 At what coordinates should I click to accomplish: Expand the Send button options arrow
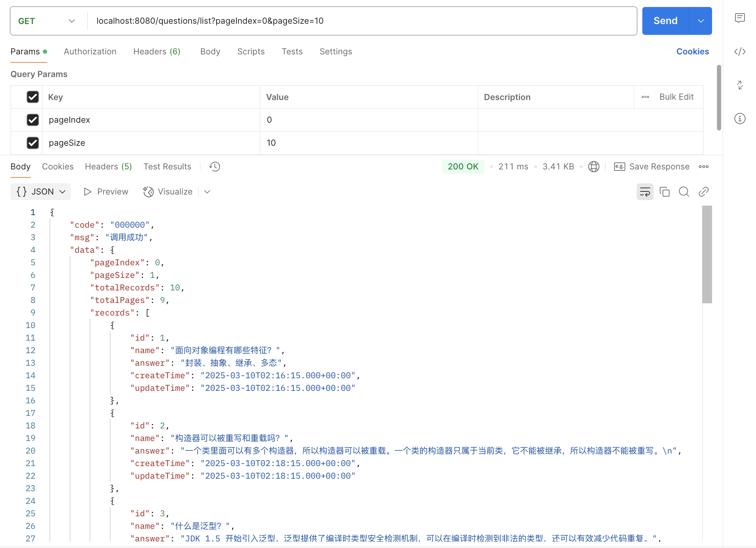tap(701, 21)
